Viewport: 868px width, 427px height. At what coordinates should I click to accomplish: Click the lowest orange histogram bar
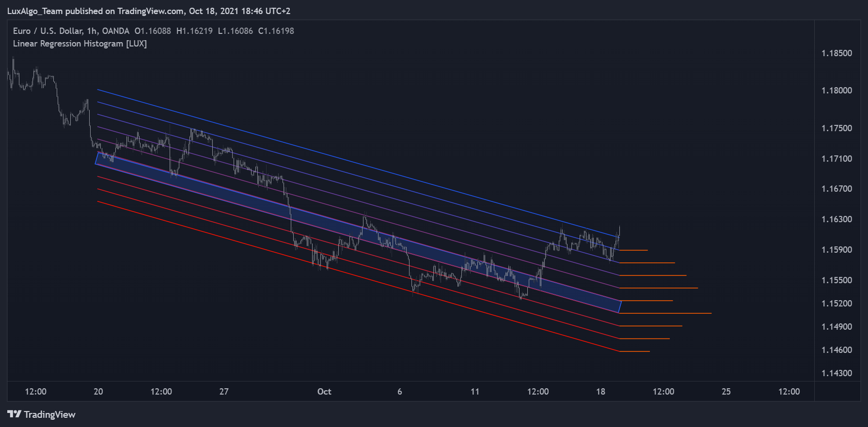coord(634,351)
